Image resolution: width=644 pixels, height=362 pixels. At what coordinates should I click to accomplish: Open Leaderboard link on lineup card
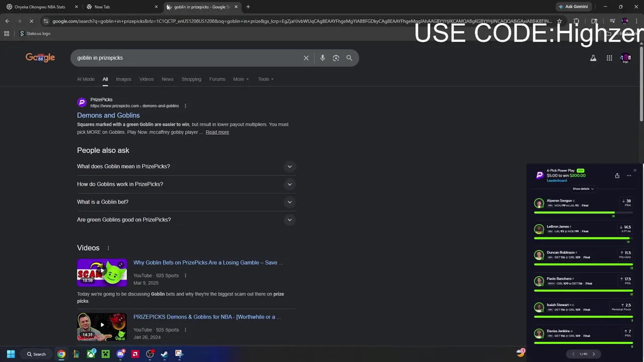pyautogui.click(x=556, y=180)
